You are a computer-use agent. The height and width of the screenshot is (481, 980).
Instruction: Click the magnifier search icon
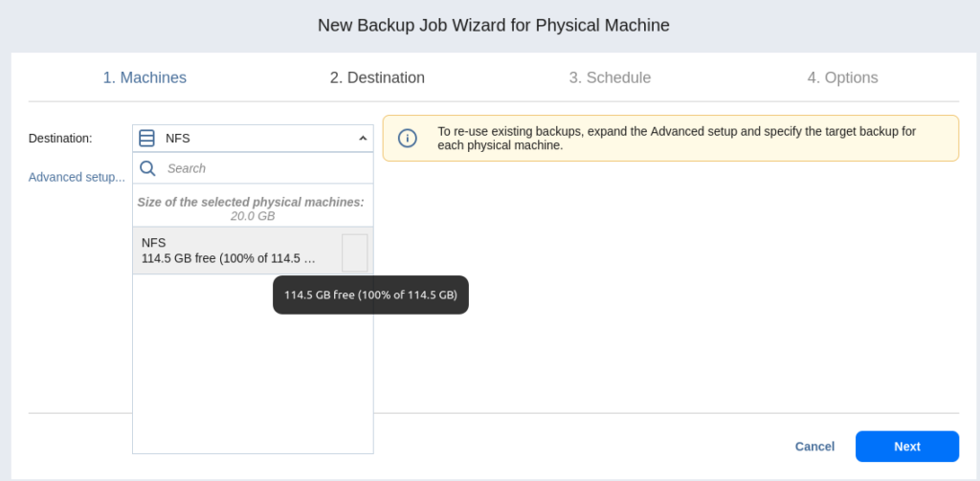point(147,168)
